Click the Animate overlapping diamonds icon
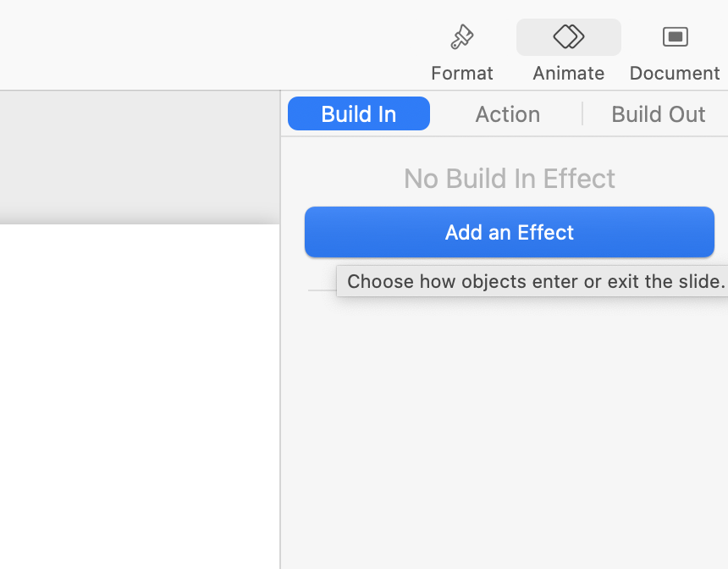Screen dimensions: 728x569 coord(568,36)
